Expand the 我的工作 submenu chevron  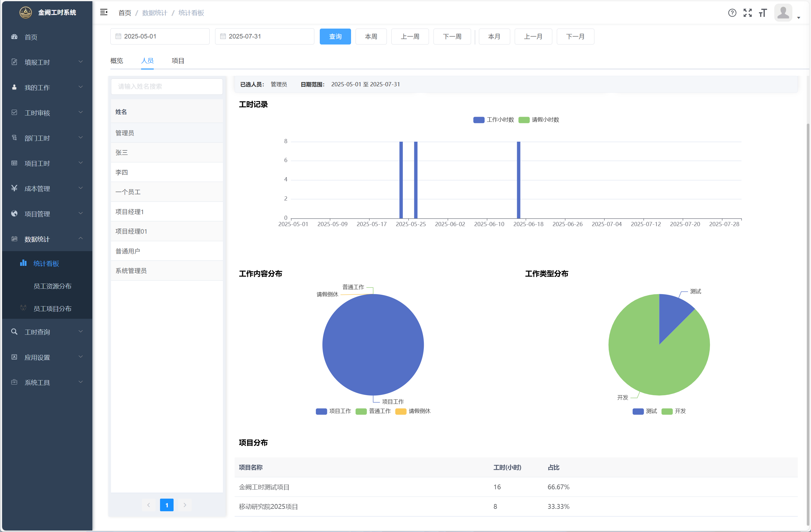click(80, 87)
